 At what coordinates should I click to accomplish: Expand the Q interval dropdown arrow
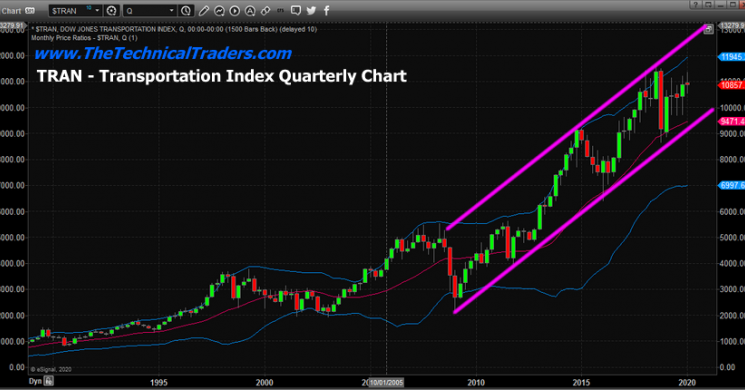pyautogui.click(x=172, y=10)
